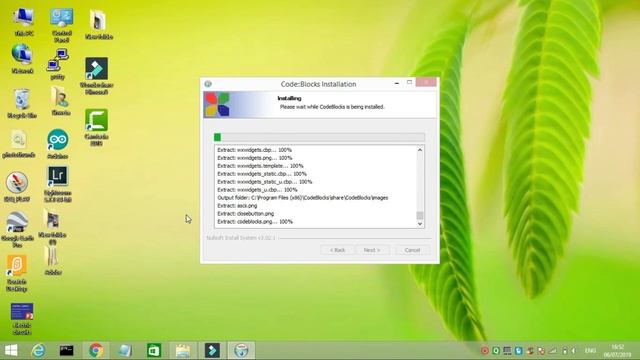Image resolution: width=640 pixels, height=360 pixels.
Task: Switch to Filmora on the taskbar
Action: click(212, 350)
